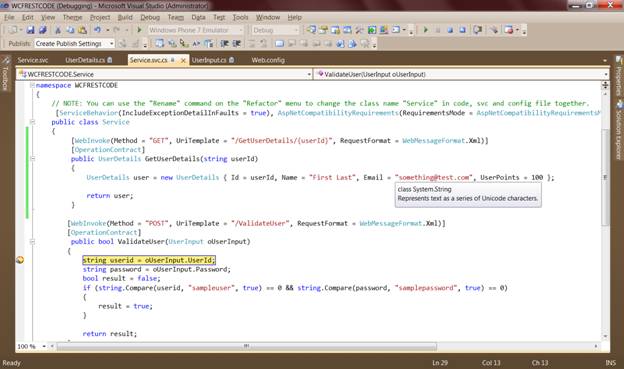
Task: Collapse the public class Service outline
Action: [33, 122]
